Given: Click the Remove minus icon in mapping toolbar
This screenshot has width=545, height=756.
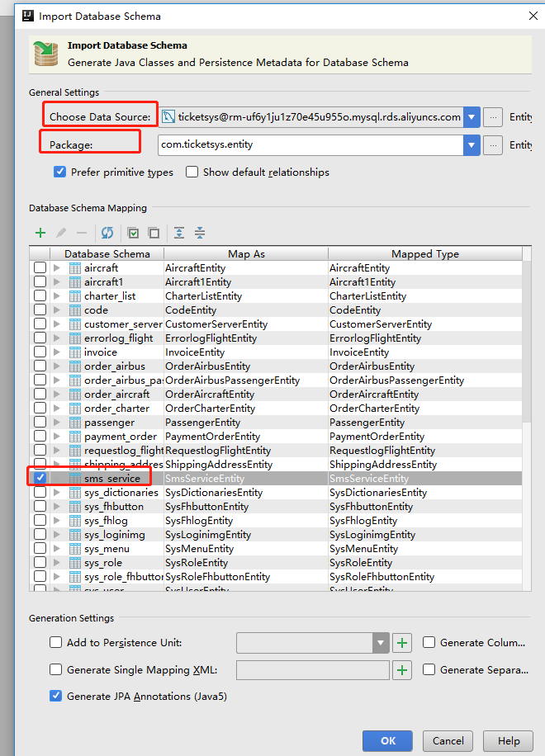Looking at the screenshot, I should tap(82, 233).
